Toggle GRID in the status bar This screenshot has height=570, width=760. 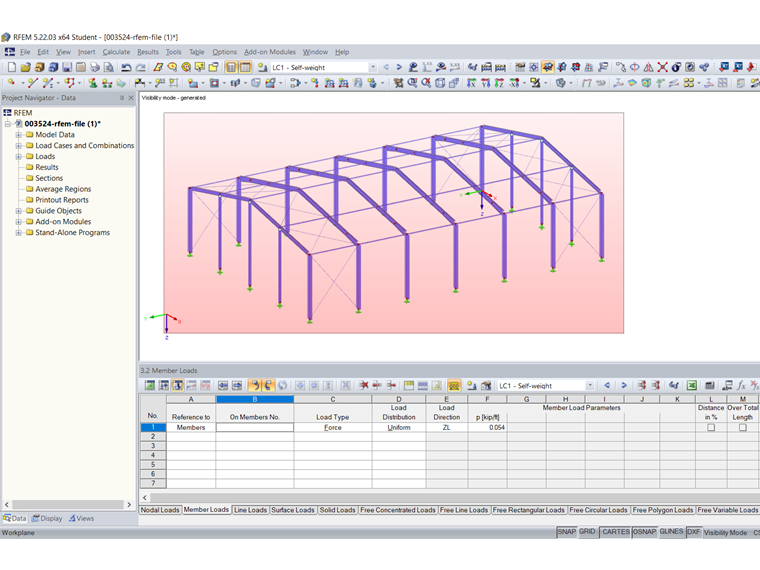[587, 532]
